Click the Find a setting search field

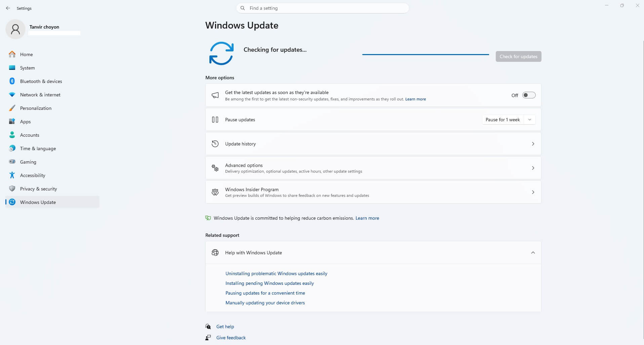[x=323, y=8]
